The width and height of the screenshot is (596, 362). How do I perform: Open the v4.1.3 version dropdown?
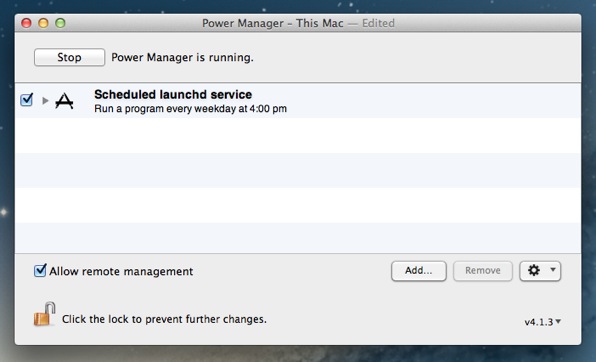[x=543, y=322]
